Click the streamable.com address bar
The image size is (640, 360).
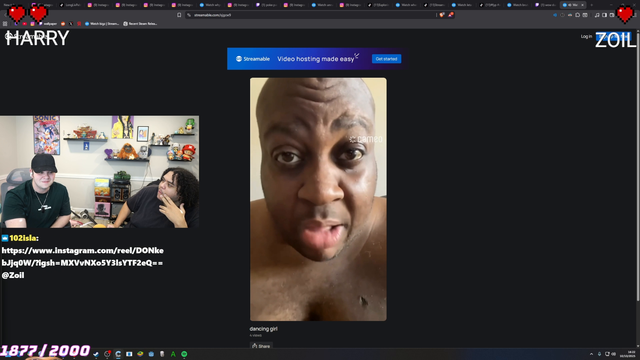pos(310,15)
